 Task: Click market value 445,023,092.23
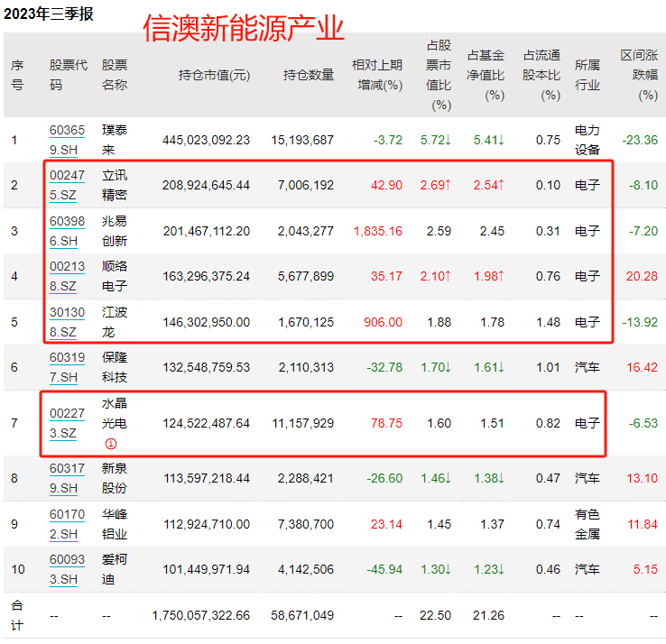[x=206, y=140]
